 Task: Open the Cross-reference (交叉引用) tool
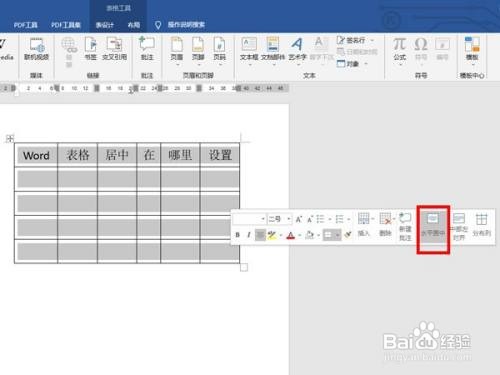[114, 49]
